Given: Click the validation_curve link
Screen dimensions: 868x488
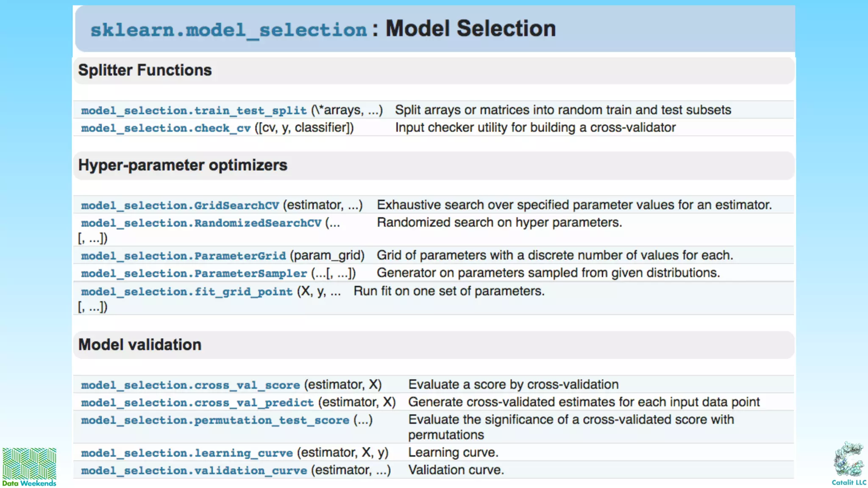Looking at the screenshot, I should tap(194, 471).
